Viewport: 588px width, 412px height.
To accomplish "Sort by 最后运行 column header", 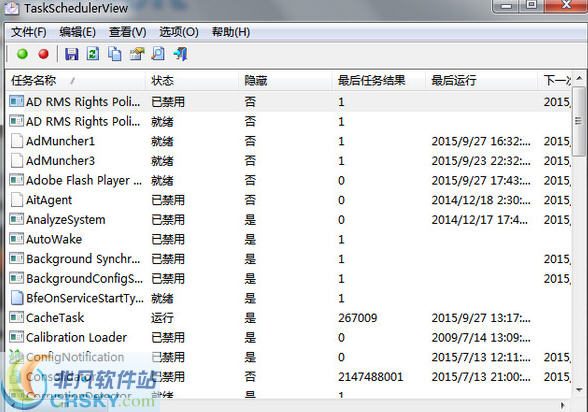I will (x=482, y=80).
